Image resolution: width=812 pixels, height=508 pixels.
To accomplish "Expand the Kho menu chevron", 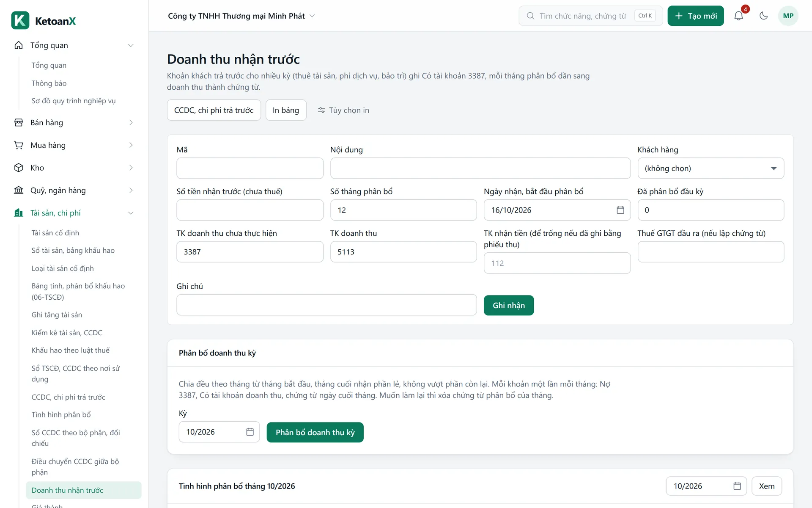I will point(131,168).
